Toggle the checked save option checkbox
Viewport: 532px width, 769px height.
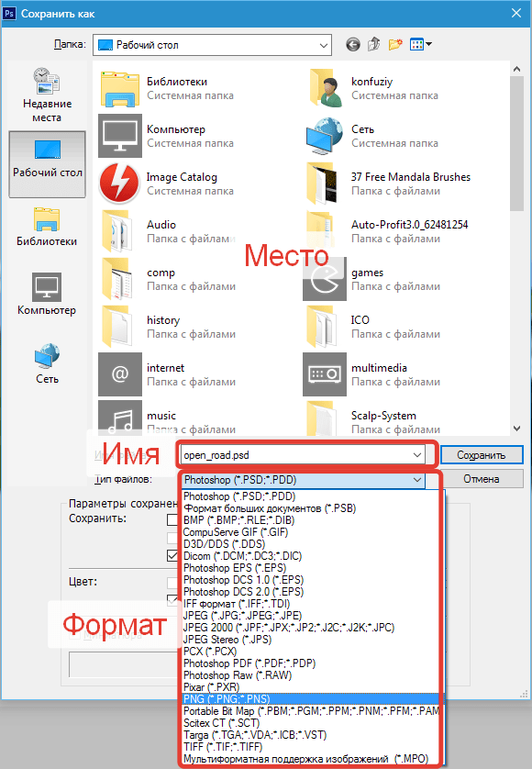click(172, 556)
